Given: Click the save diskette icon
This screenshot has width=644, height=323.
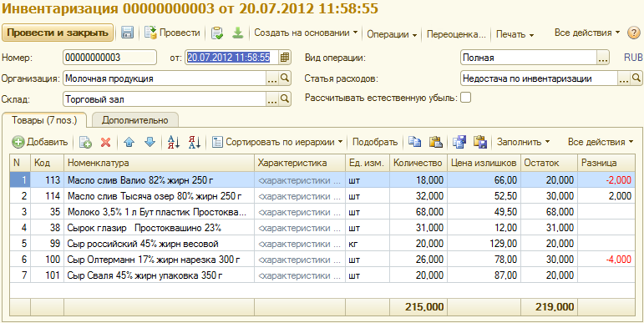Looking at the screenshot, I should point(127,33).
